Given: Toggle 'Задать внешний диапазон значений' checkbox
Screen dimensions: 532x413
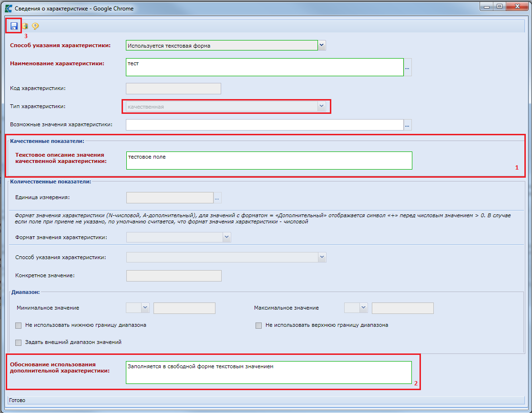Looking at the screenshot, I should coord(19,342).
